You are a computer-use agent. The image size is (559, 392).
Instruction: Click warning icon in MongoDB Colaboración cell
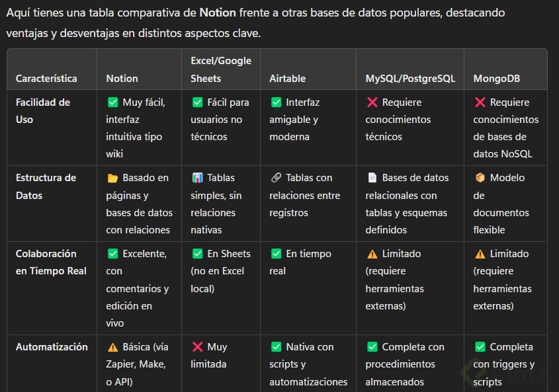480,254
